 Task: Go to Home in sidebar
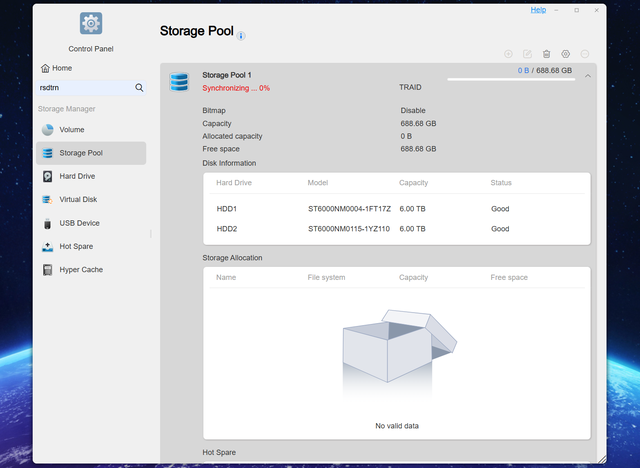pos(56,68)
